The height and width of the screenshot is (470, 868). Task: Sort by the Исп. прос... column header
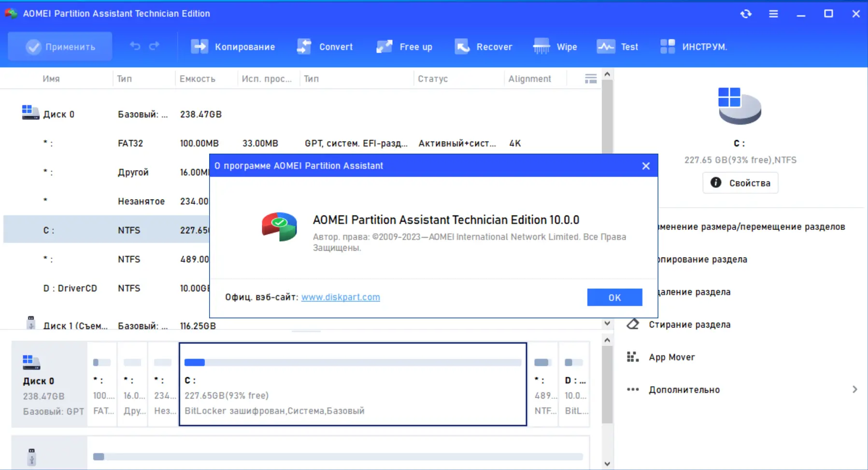point(267,79)
